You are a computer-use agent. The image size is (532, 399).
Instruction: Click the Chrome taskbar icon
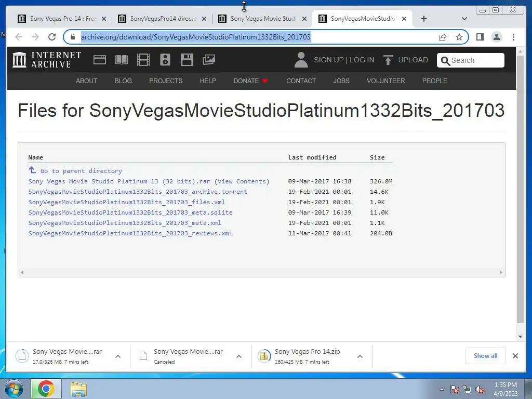click(46, 389)
